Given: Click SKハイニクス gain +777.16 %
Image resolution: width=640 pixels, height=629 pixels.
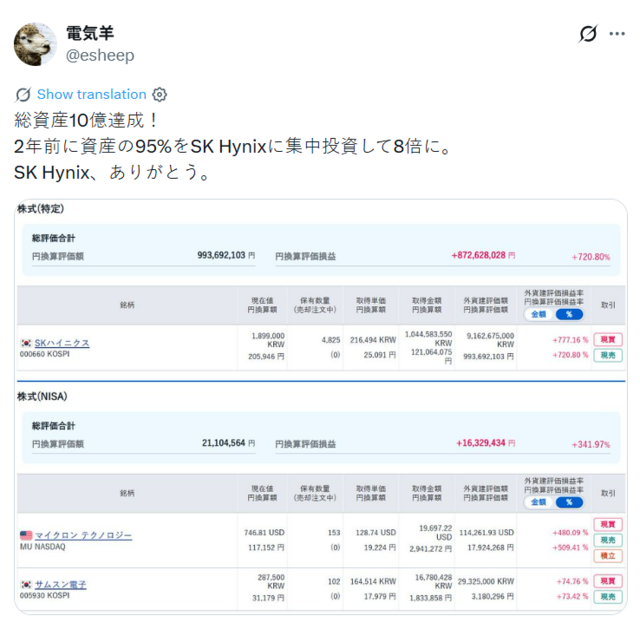Looking at the screenshot, I should (570, 340).
